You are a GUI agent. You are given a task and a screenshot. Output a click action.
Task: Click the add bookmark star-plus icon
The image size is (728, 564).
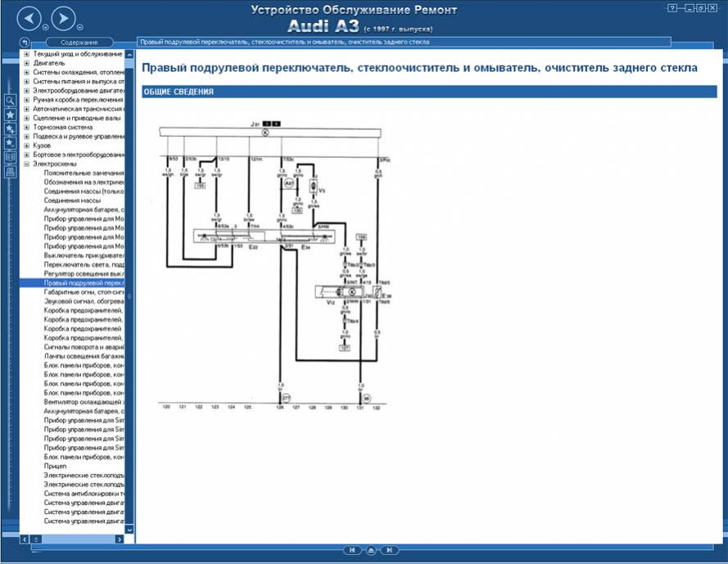(10, 129)
